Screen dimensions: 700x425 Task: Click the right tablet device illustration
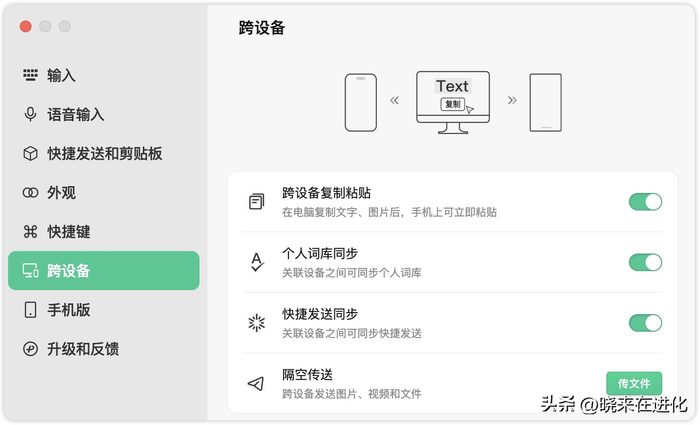(x=546, y=102)
